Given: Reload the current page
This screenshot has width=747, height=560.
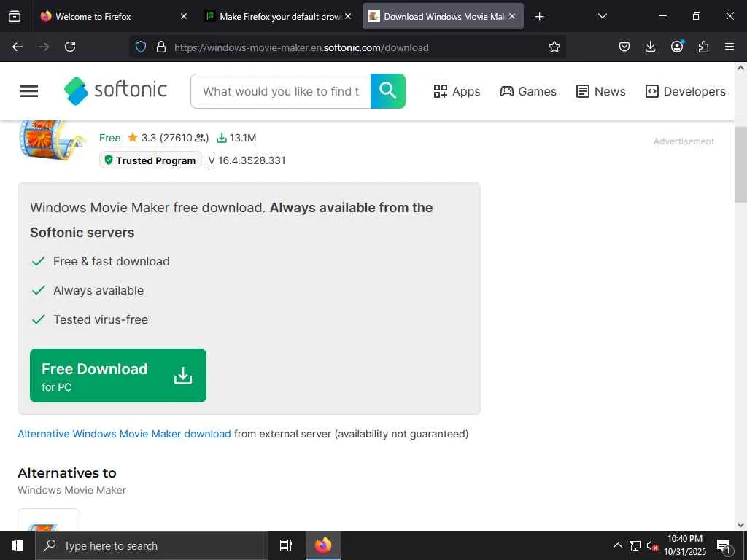Looking at the screenshot, I should (70, 47).
